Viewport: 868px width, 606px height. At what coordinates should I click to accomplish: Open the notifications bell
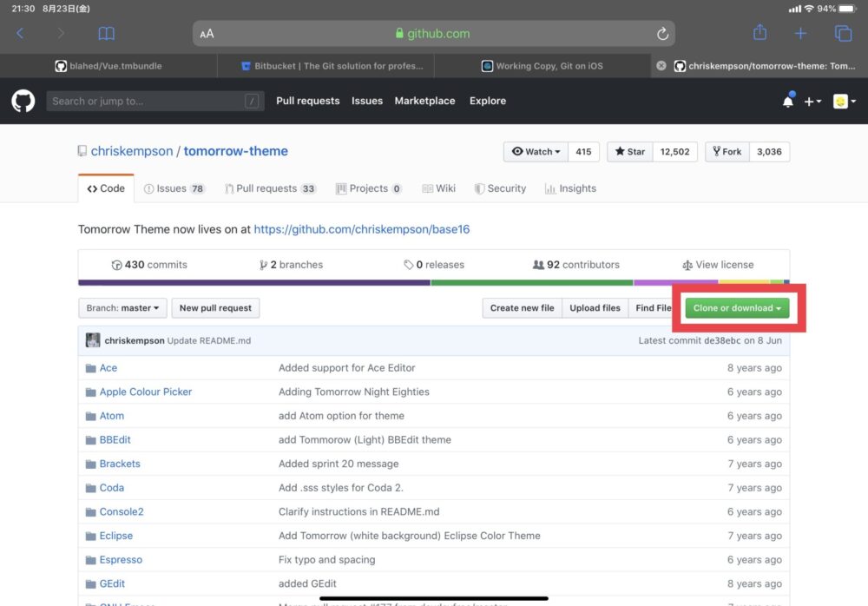pyautogui.click(x=788, y=102)
